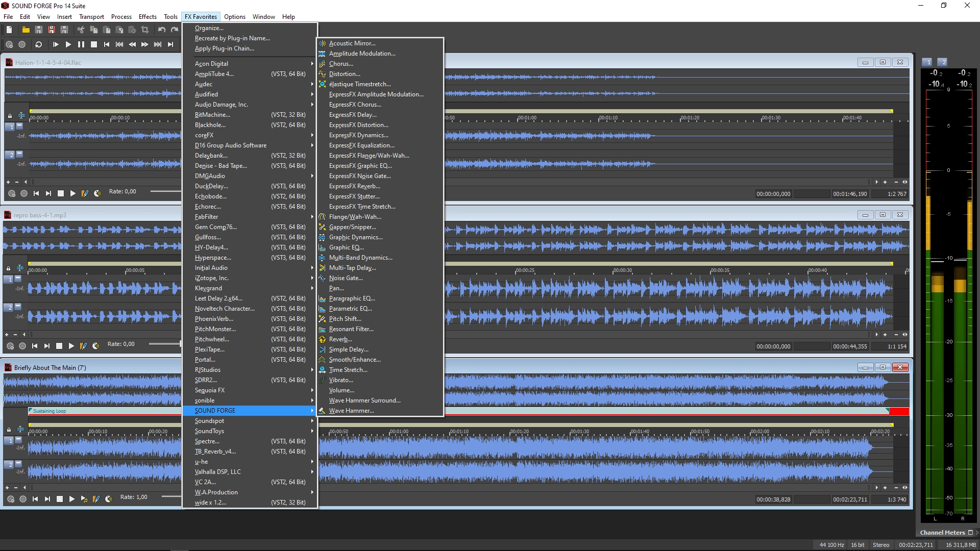
Task: Pause playback in the main transport bar
Action: click(x=81, y=45)
